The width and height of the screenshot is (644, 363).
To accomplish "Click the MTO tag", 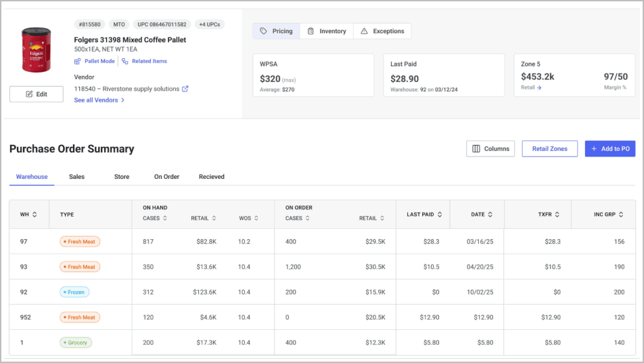I will coord(119,24).
